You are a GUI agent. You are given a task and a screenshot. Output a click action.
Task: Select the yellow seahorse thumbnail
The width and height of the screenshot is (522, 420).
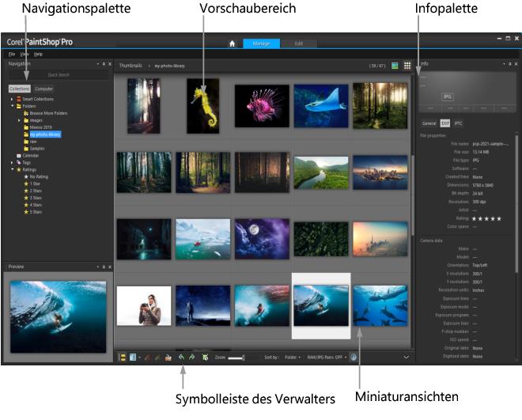pyautogui.click(x=202, y=105)
